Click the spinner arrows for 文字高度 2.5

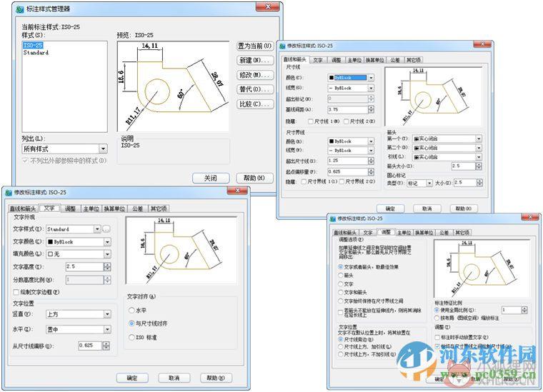107,267
